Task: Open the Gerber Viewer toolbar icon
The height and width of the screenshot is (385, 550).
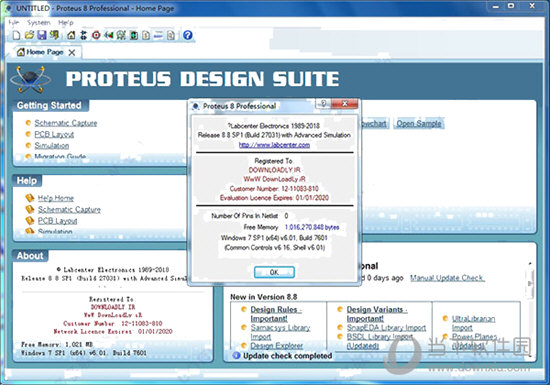Action: click(121, 35)
